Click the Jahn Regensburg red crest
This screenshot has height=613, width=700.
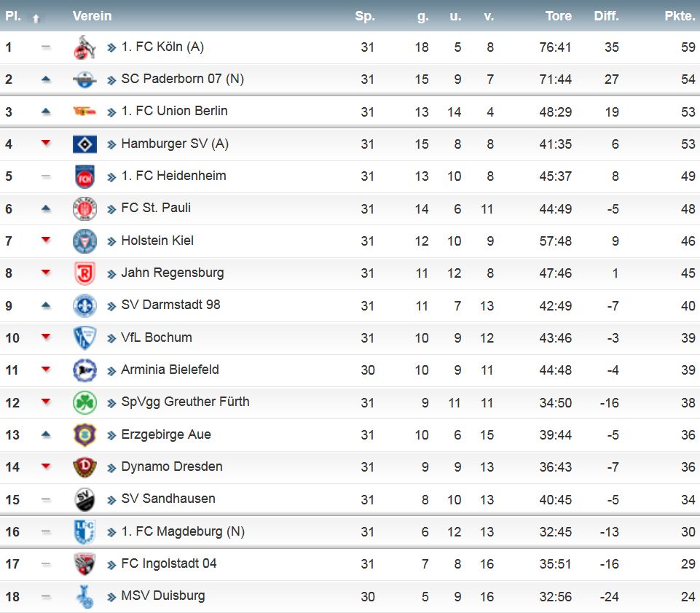84,273
